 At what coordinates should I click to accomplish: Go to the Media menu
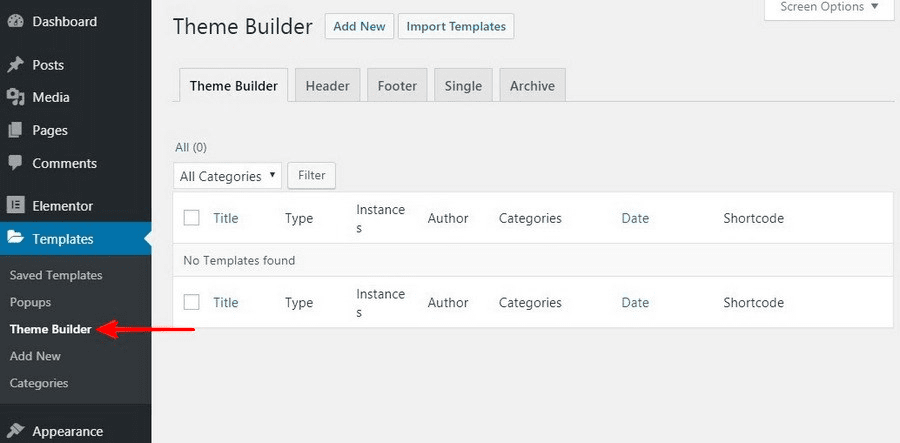(75, 98)
